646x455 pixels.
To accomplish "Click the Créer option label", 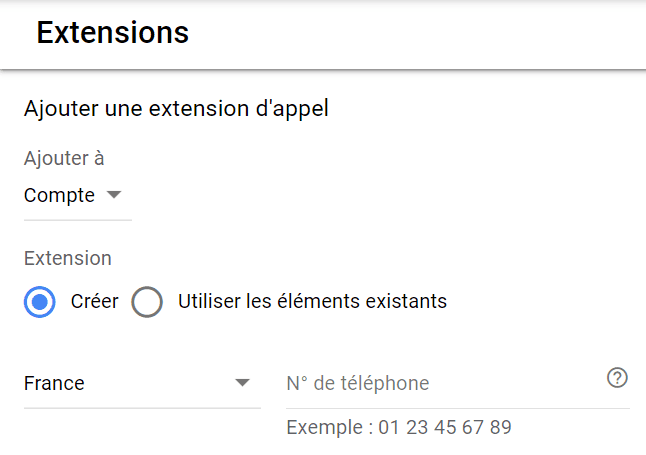I will coord(94,301).
